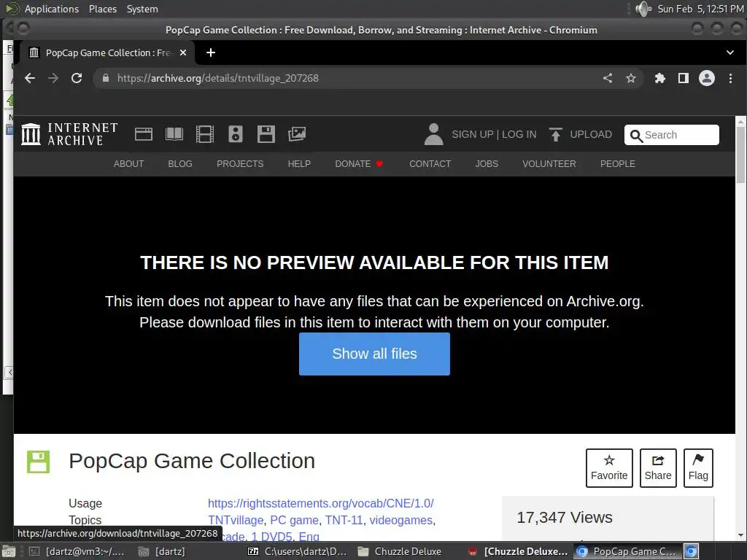Image resolution: width=747 pixels, height=560 pixels.
Task: Click the green floppy icon beside the item title
Action: click(38, 462)
